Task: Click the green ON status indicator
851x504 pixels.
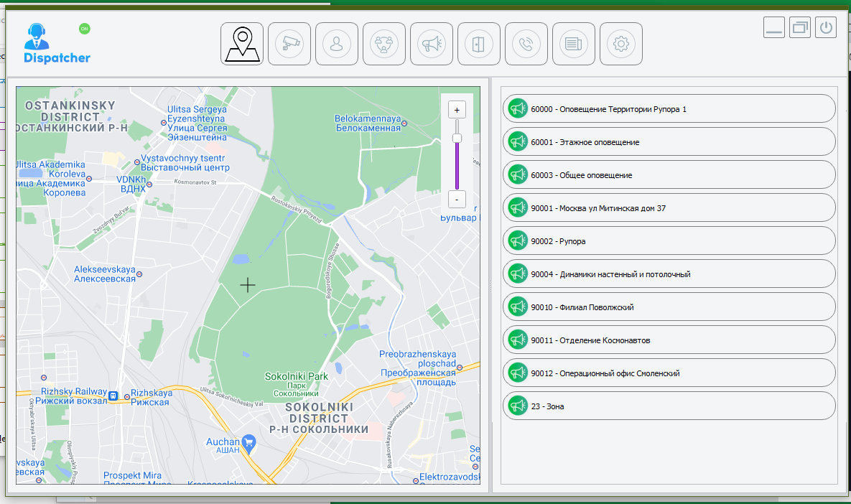Action: click(84, 29)
